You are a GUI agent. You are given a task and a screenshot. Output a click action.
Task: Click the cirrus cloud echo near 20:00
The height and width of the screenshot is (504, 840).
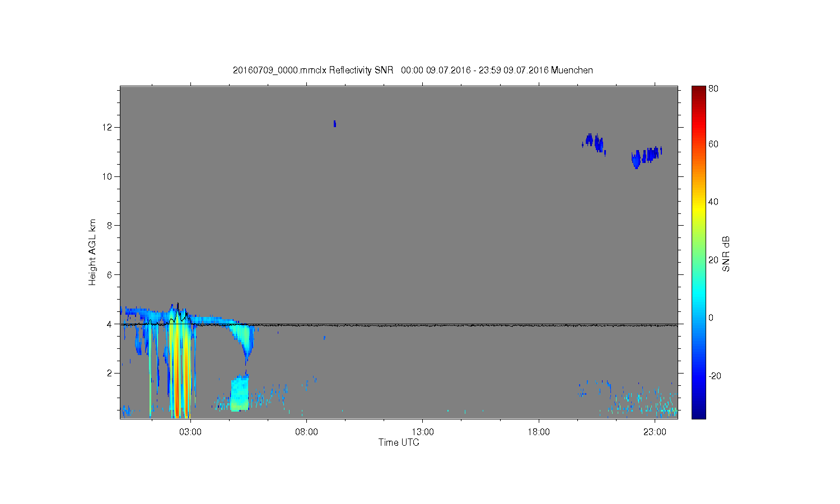coord(594,143)
